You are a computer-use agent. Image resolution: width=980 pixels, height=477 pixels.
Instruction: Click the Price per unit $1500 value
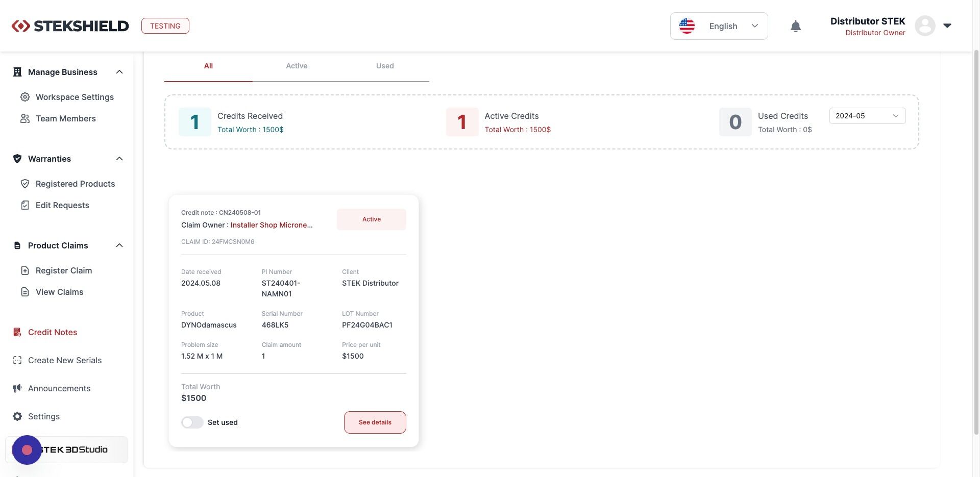(353, 356)
